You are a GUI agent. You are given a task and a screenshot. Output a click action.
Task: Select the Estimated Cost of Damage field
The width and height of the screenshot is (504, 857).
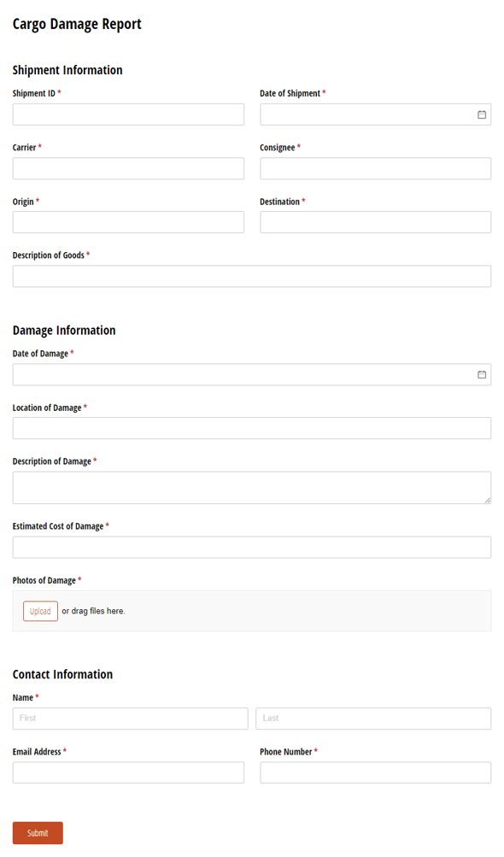[252, 548]
